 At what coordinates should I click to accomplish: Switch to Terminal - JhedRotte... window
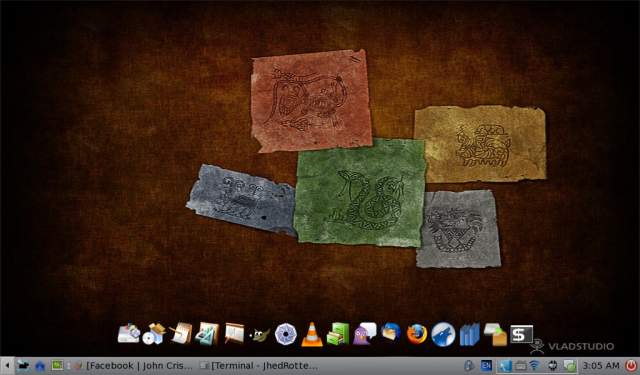click(x=258, y=366)
